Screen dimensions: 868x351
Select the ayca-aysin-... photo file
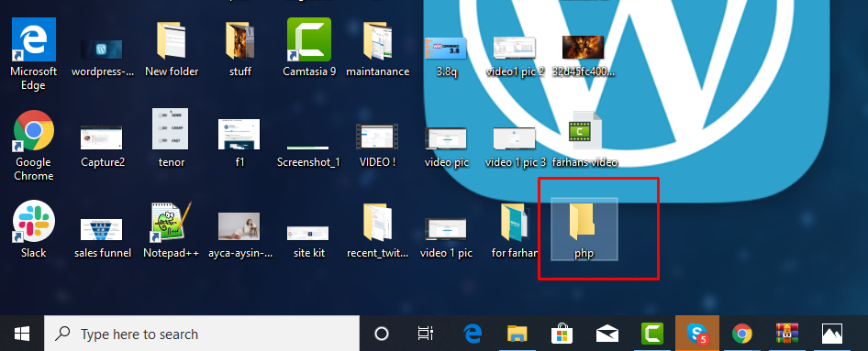pyautogui.click(x=239, y=226)
